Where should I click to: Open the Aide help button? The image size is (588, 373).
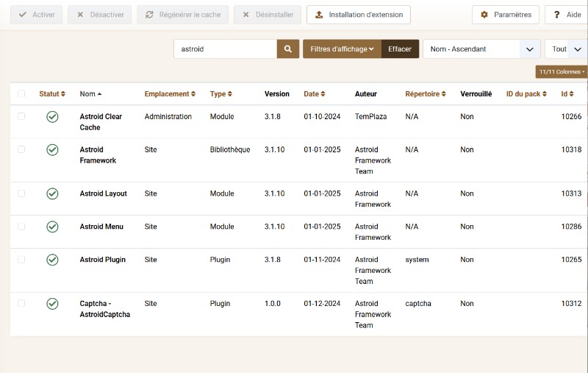click(x=566, y=15)
